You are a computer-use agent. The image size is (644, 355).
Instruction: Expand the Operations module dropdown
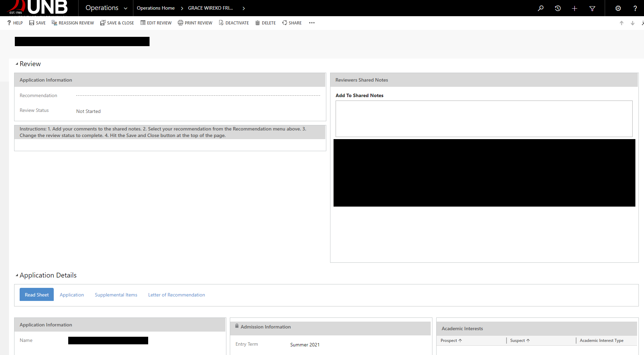pyautogui.click(x=125, y=8)
